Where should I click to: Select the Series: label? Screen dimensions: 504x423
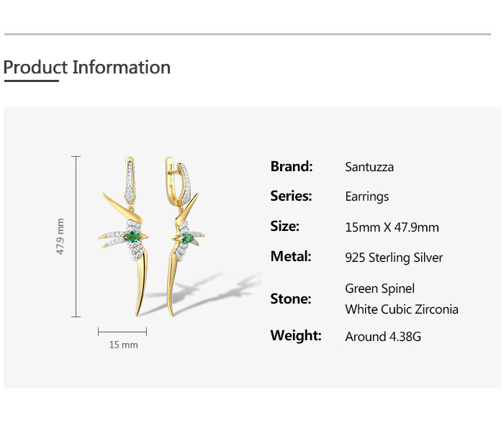pyautogui.click(x=292, y=196)
